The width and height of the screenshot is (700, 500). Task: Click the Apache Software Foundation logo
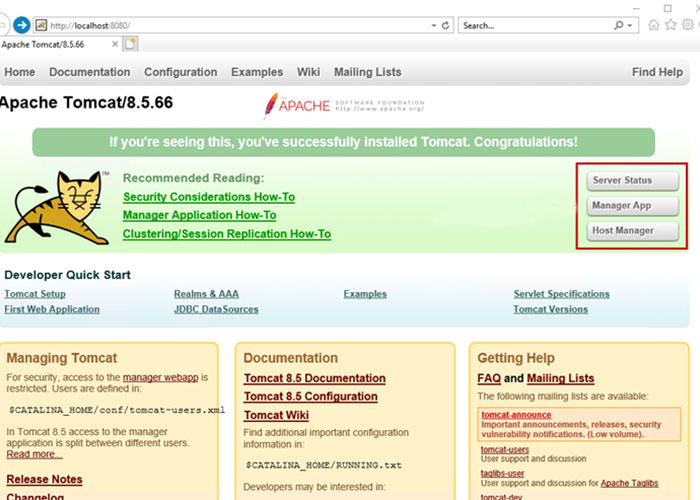coord(344,106)
